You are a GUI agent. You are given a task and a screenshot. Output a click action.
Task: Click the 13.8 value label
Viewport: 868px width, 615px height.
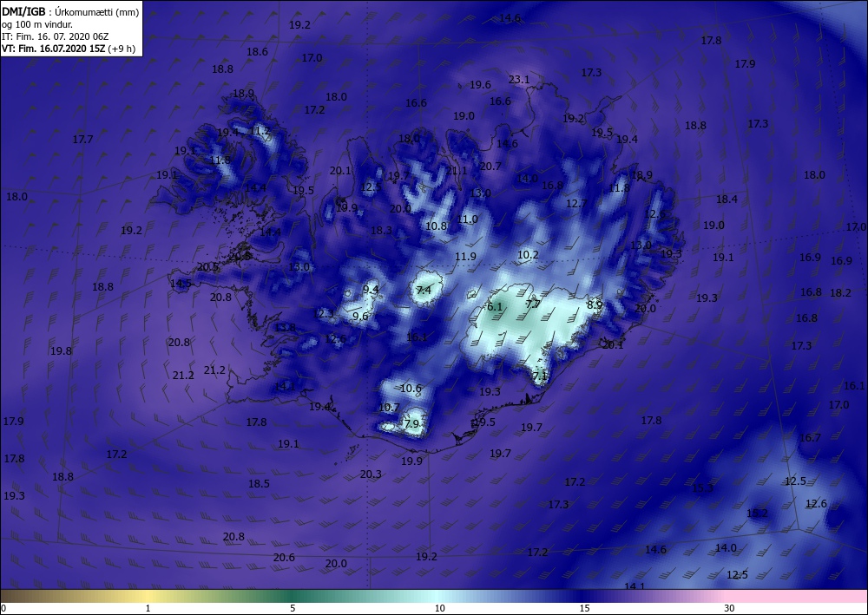[x=285, y=328]
